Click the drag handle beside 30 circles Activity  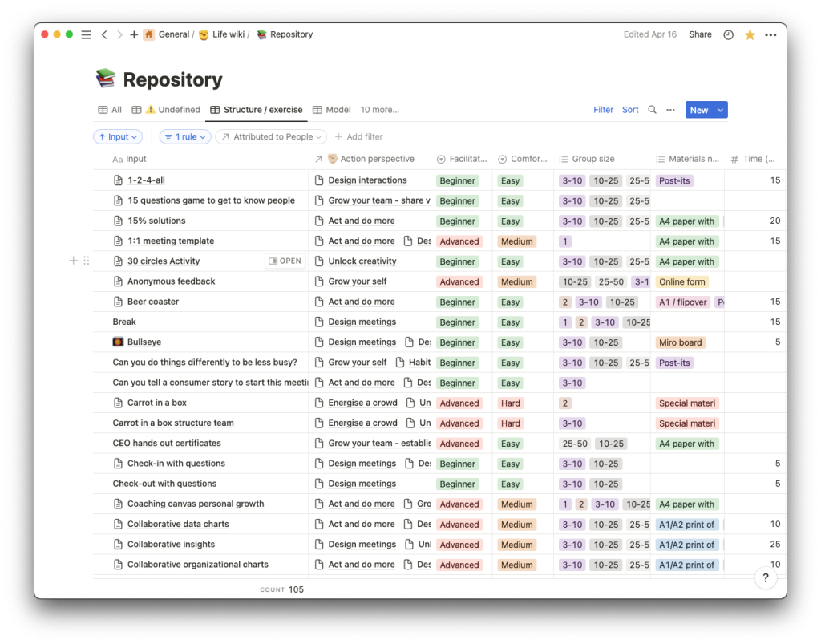tap(87, 261)
